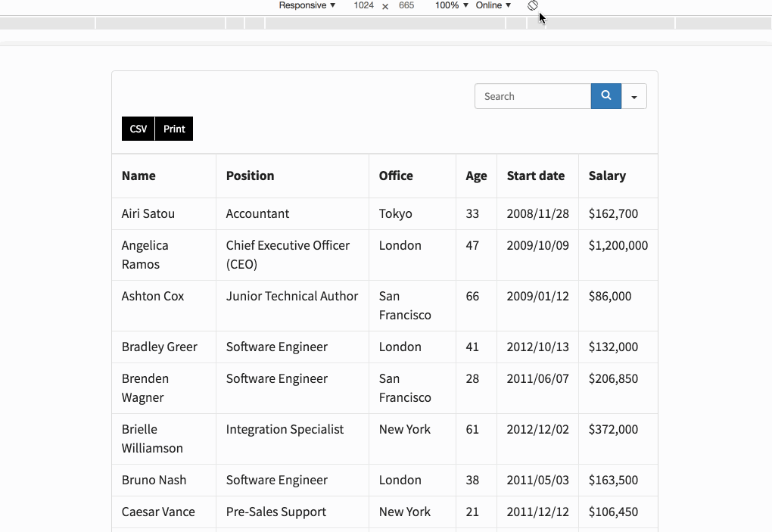Sort table by the Name column header
The width and height of the screenshot is (772, 532).
click(139, 176)
